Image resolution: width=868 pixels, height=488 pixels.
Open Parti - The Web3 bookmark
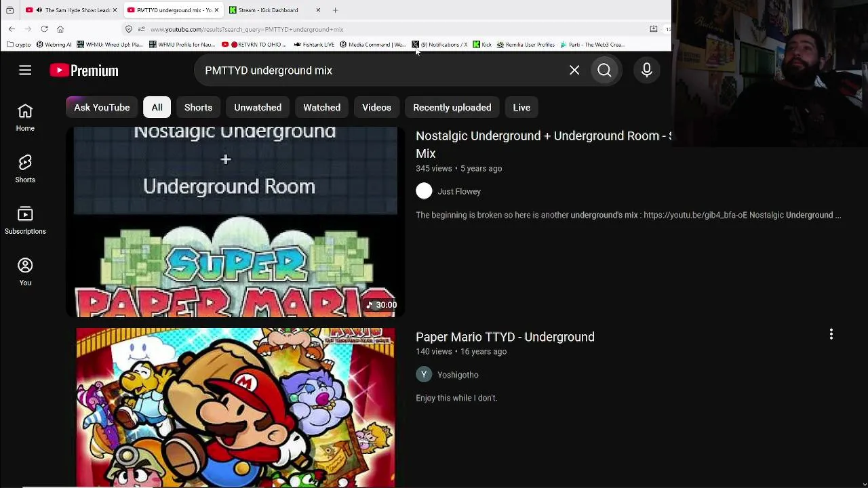(x=592, y=45)
